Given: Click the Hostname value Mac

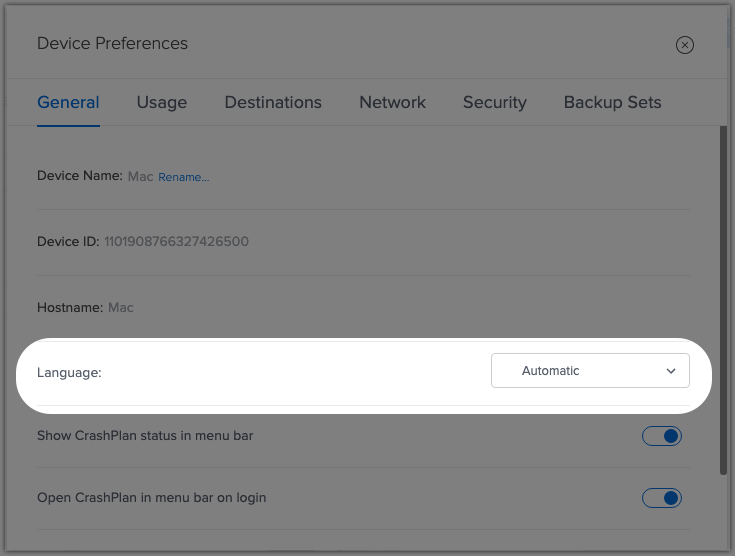Looking at the screenshot, I should 121,308.
